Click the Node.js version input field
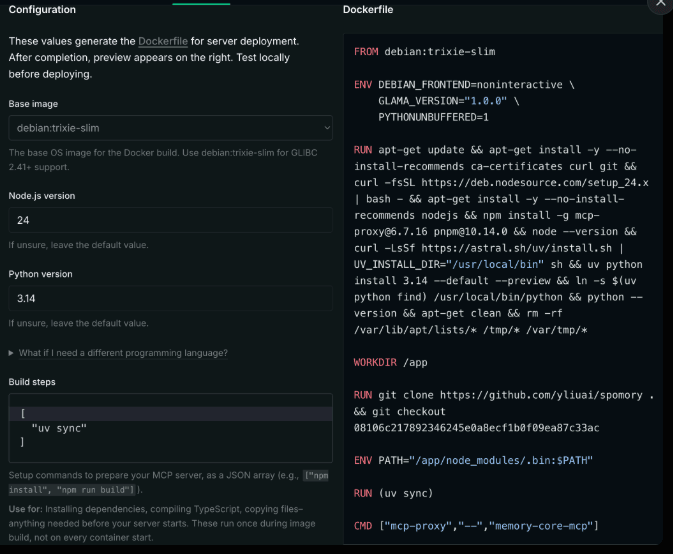The image size is (673, 554). coord(170,220)
